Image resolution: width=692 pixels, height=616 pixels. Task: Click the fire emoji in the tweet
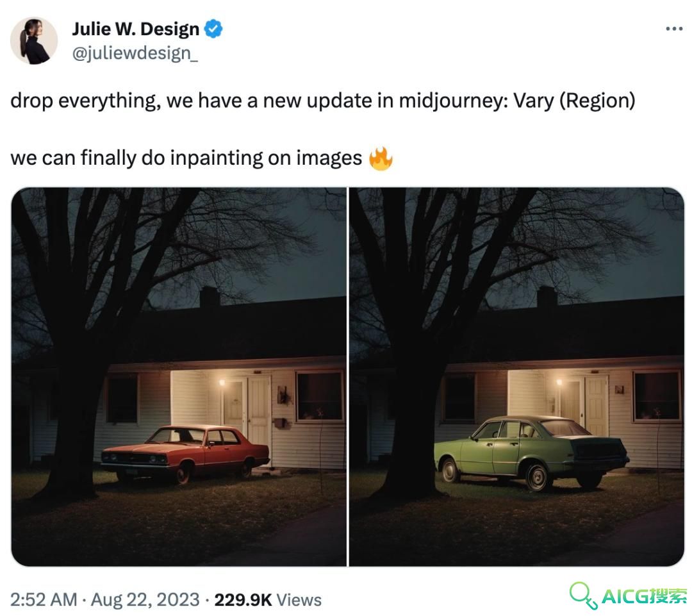point(381,158)
